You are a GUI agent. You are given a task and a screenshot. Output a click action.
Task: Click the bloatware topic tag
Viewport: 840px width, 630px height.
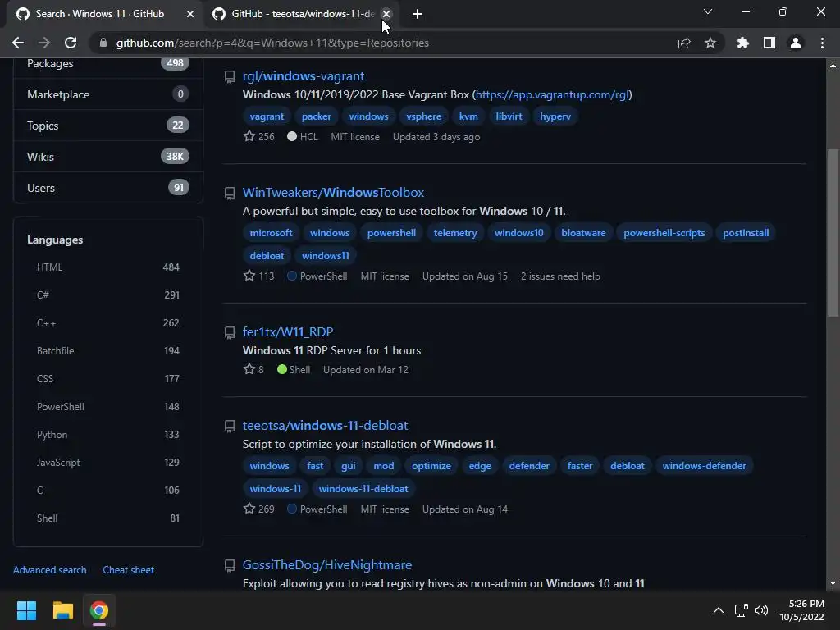pyautogui.click(x=583, y=232)
